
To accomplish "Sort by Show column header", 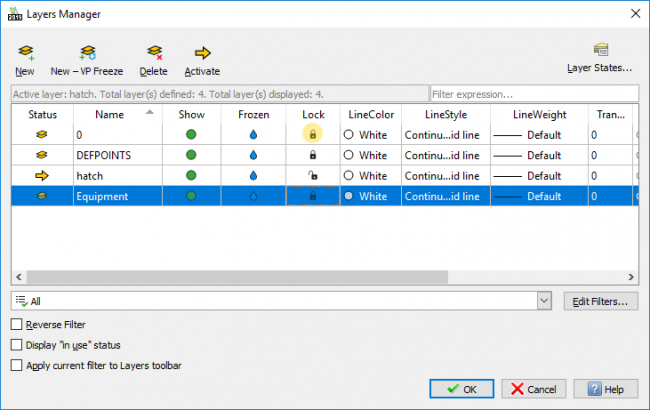I will (192, 114).
